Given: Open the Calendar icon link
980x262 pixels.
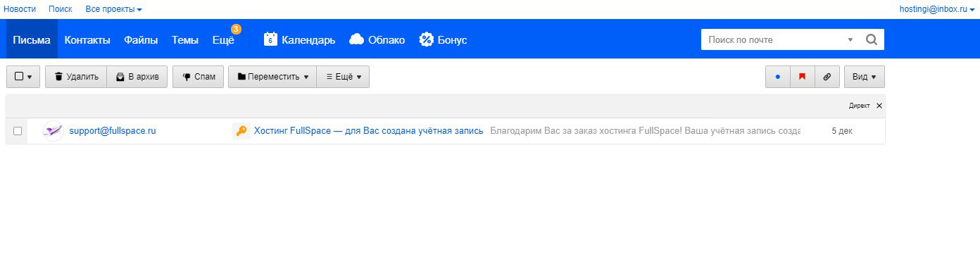Looking at the screenshot, I should click(x=270, y=39).
